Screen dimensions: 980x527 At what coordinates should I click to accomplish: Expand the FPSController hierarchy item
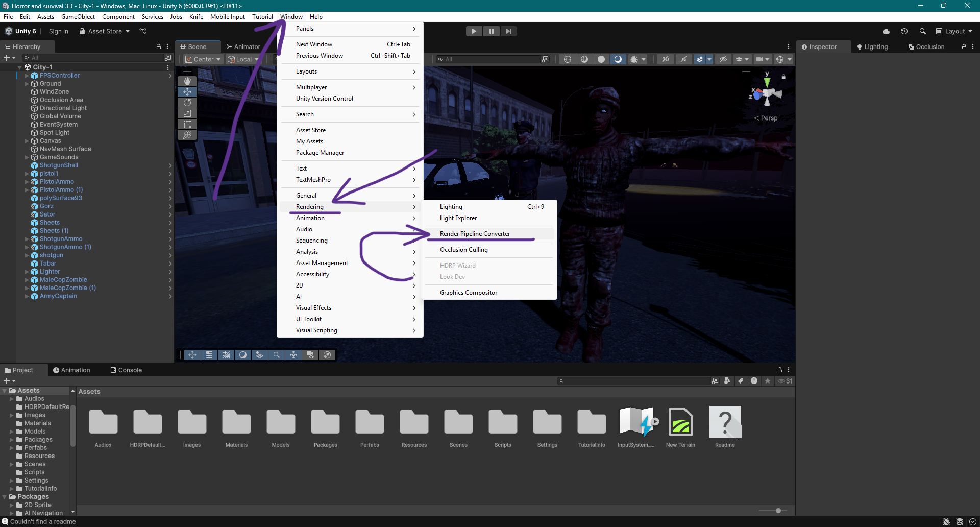(27, 76)
